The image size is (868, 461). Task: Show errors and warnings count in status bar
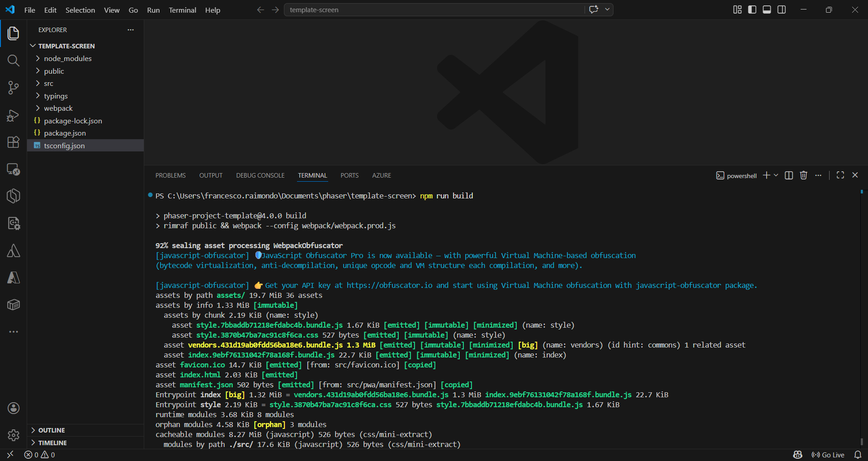pyautogui.click(x=40, y=455)
